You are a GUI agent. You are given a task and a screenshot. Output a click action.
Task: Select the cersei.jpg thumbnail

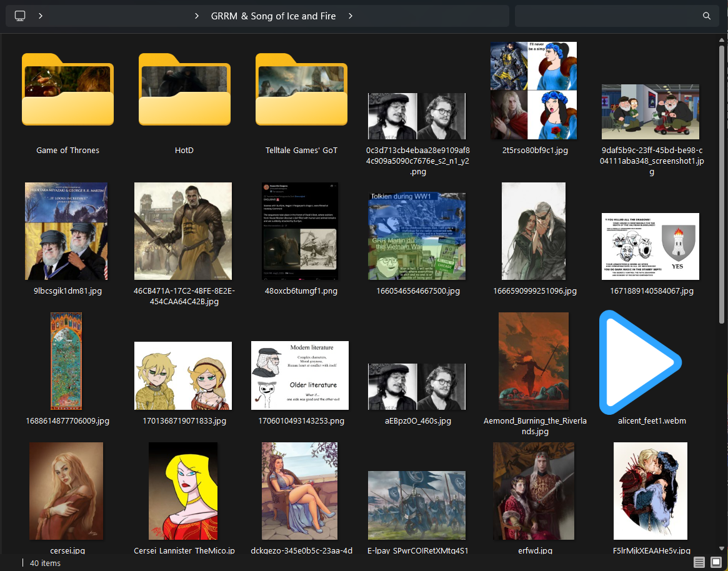pos(66,491)
